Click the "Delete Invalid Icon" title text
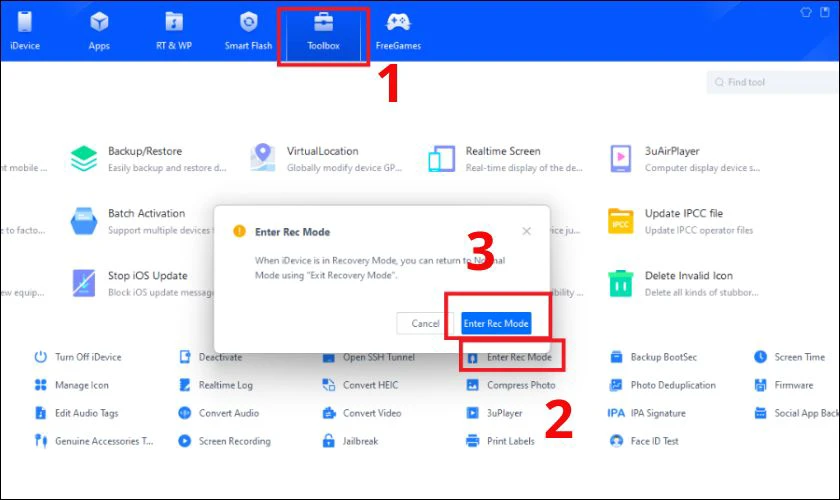Image resolution: width=840 pixels, height=500 pixels. pos(688,275)
